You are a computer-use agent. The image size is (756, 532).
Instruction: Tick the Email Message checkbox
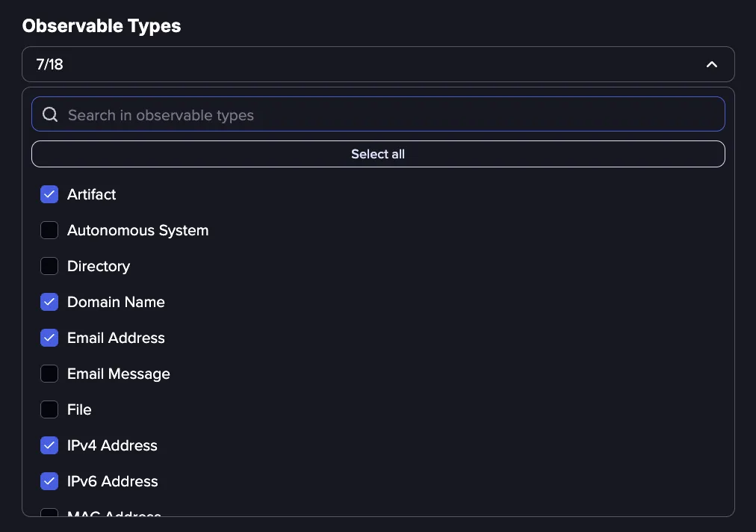click(x=49, y=374)
